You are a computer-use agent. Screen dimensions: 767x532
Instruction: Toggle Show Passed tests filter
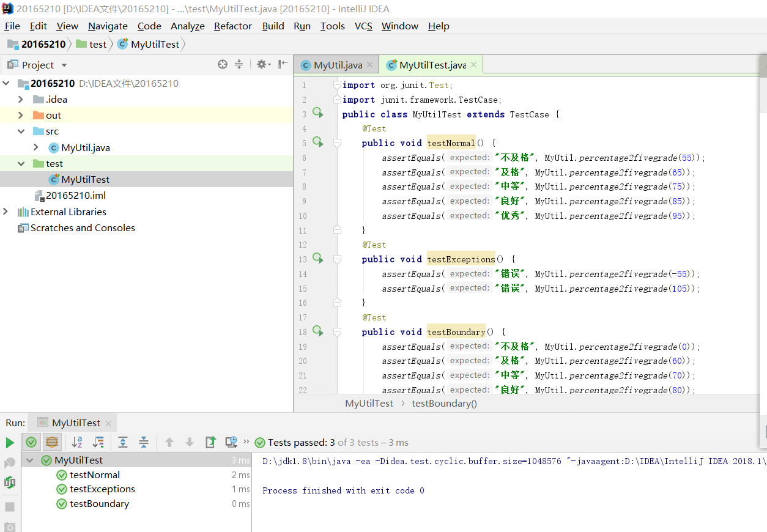click(32, 442)
